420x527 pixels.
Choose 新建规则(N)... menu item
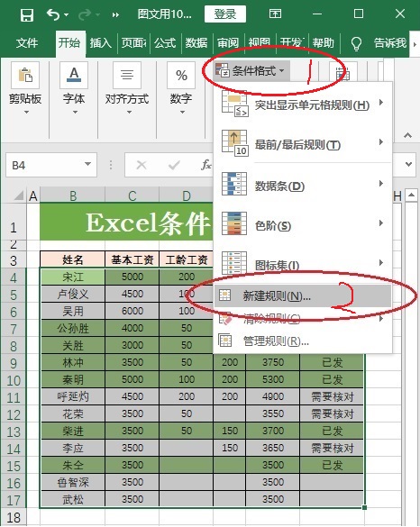(303, 295)
